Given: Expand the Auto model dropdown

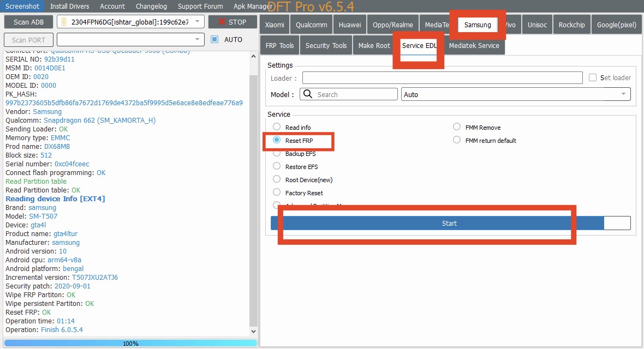Looking at the screenshot, I should [623, 94].
